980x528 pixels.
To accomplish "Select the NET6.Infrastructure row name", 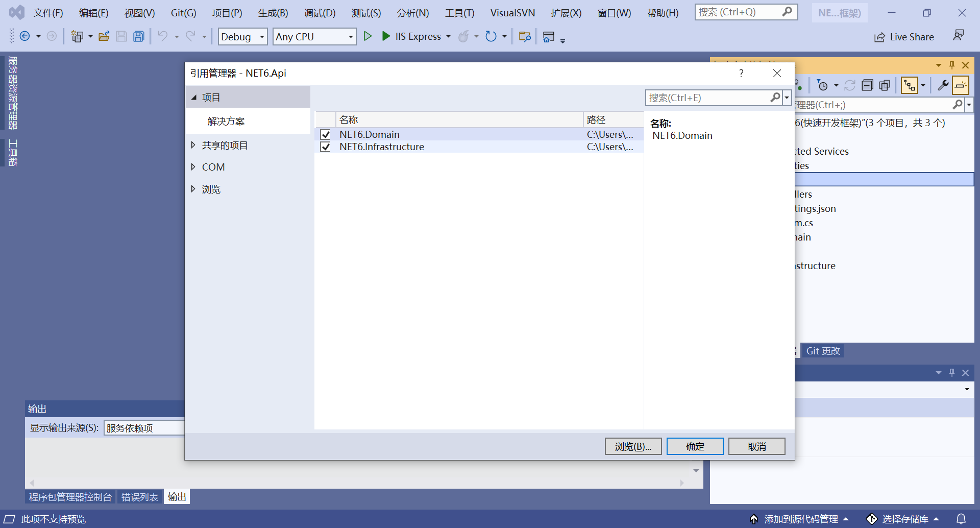I will (382, 147).
